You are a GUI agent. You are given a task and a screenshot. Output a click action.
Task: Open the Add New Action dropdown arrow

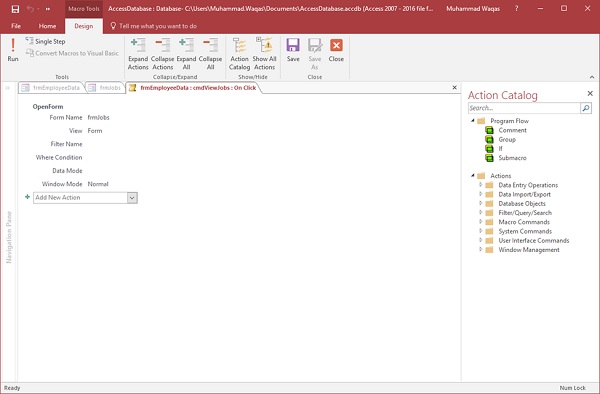pyautogui.click(x=132, y=198)
